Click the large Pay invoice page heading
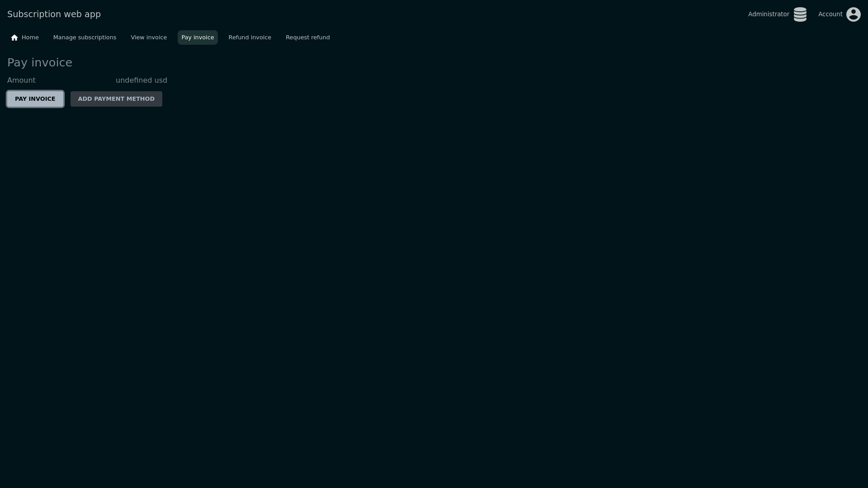 tap(40, 63)
